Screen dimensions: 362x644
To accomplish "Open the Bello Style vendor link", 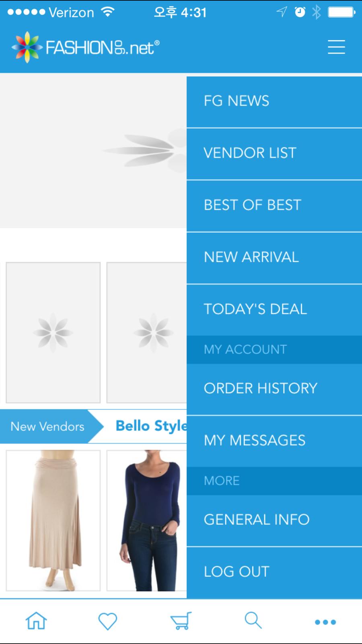I will pyautogui.click(x=151, y=426).
